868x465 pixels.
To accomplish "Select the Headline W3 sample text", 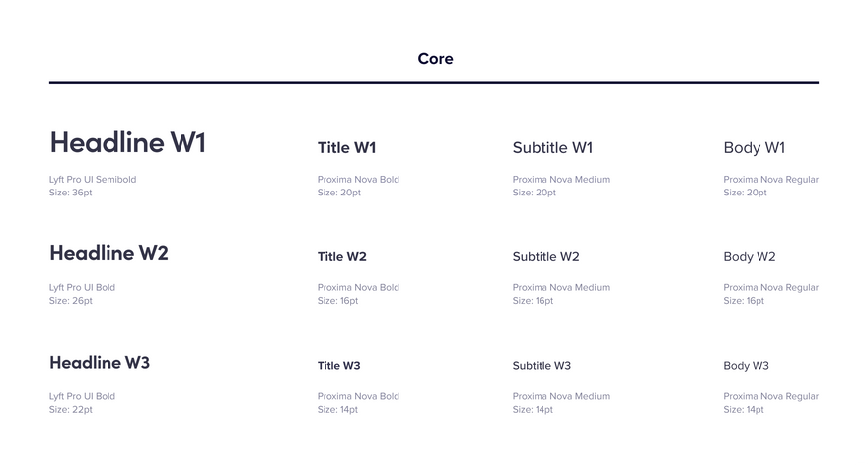I will pos(100,363).
